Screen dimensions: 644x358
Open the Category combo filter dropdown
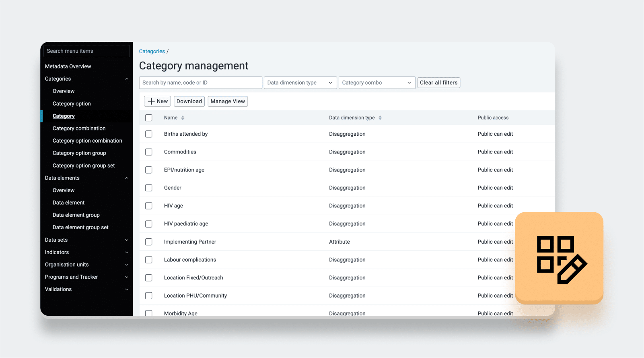click(377, 83)
